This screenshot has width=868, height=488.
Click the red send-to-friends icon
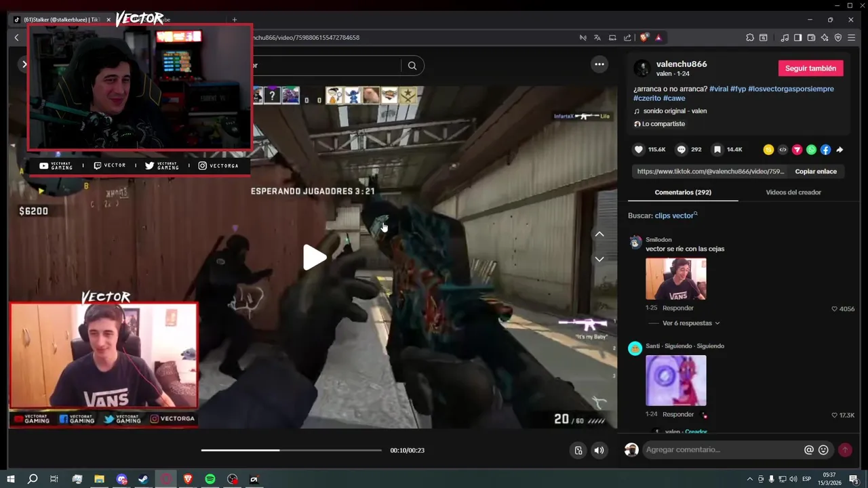click(797, 150)
